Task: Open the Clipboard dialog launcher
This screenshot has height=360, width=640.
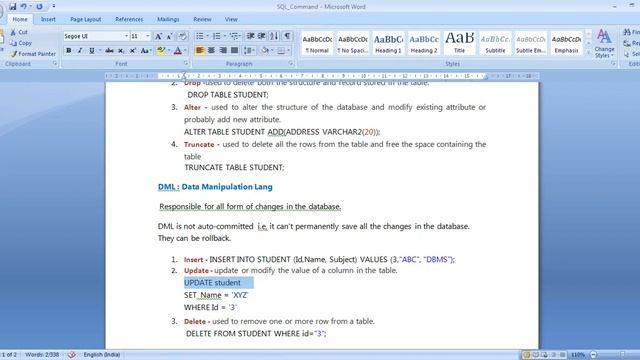Action: [55, 64]
